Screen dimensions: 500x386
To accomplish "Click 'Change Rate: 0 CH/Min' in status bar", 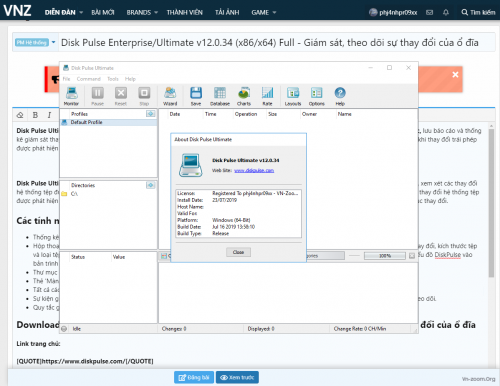I will click(x=360, y=329).
